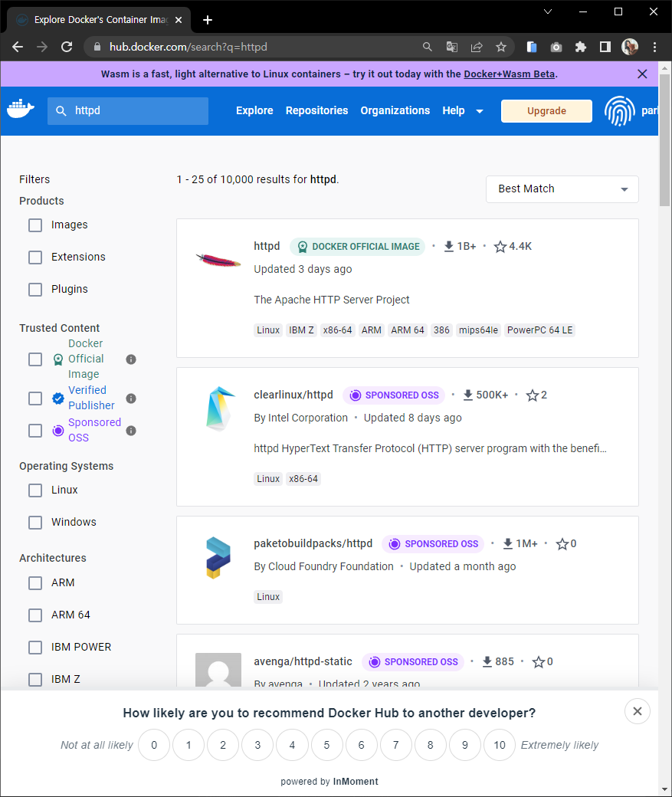Click the download icon on clearlinux/httpd
Viewport: 672px width, 797px height.
[x=468, y=395]
